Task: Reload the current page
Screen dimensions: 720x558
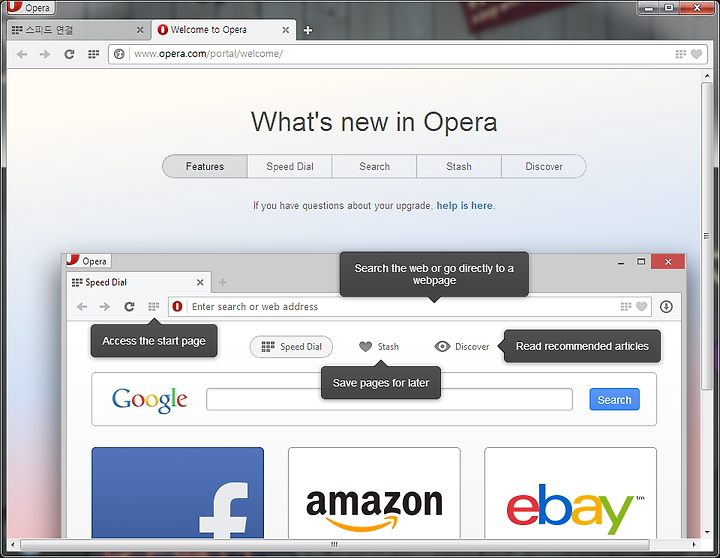Action: (69, 54)
